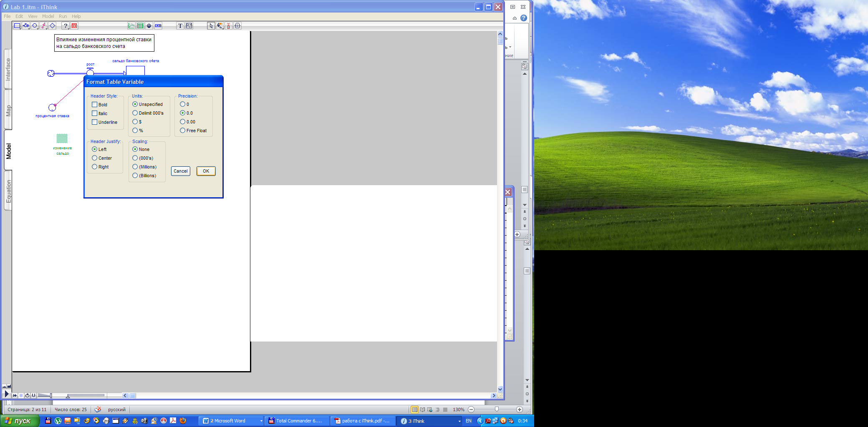
Task: Select the Precision 0 option
Action: coord(182,104)
